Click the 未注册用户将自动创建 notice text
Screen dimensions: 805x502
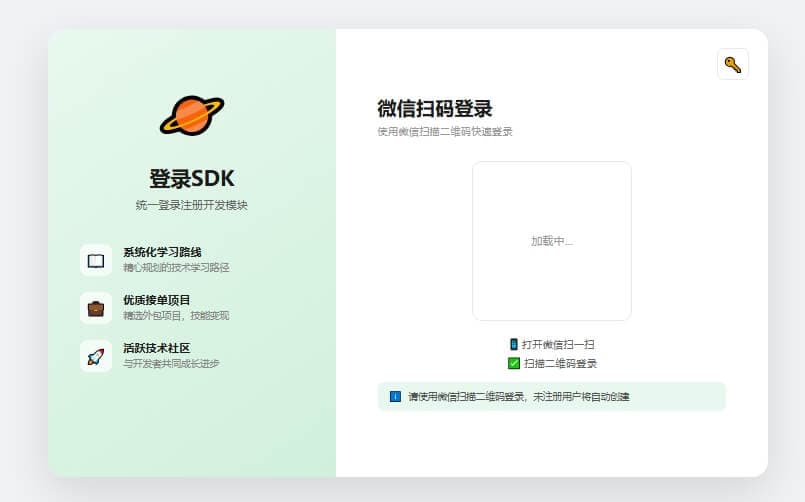point(582,397)
